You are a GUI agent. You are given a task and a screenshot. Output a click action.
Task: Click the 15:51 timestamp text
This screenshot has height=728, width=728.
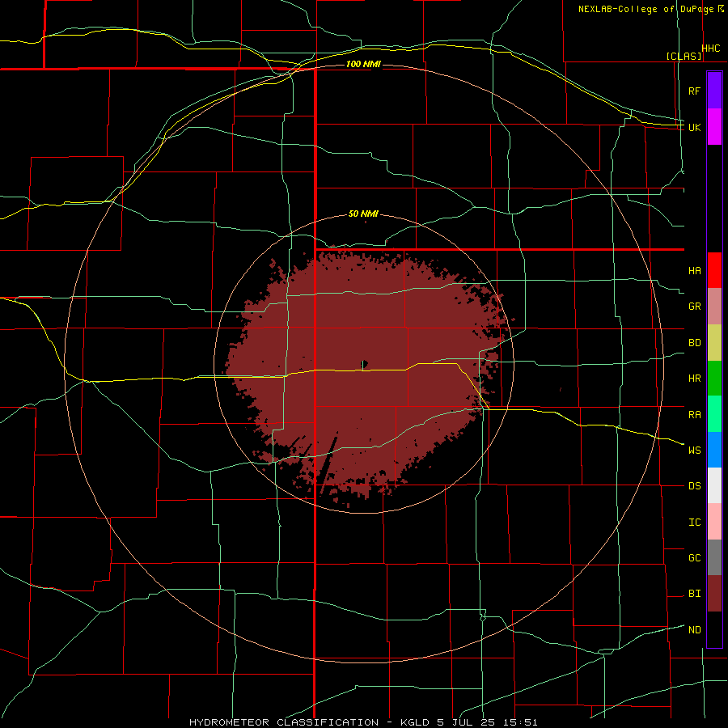pos(520,722)
